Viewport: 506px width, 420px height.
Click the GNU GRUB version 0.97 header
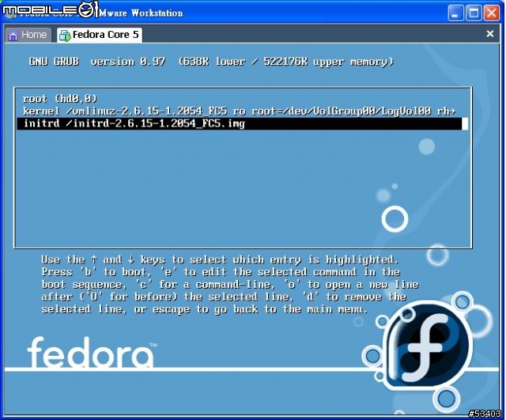coord(211,62)
